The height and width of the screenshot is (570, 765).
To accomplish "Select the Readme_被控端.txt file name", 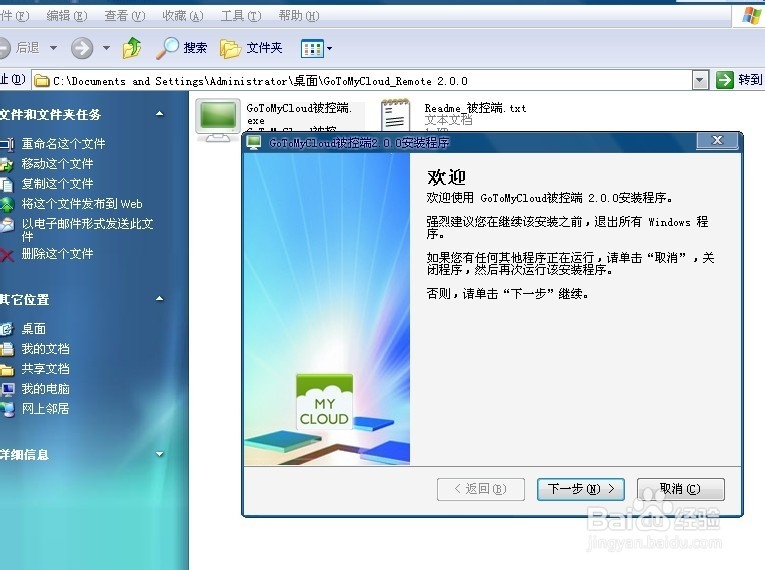I will (x=475, y=108).
